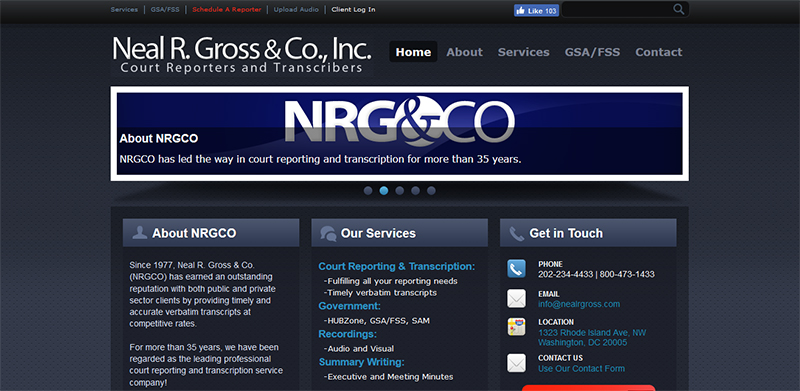800x391 pixels.
Task: Click the Schedule A Reporter link
Action: pyautogui.click(x=227, y=10)
